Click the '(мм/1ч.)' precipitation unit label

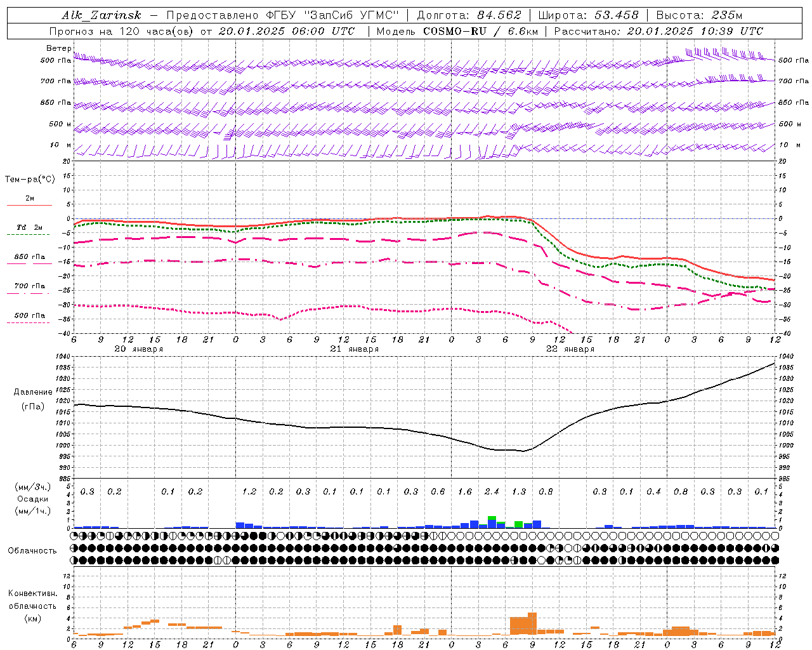33,511
